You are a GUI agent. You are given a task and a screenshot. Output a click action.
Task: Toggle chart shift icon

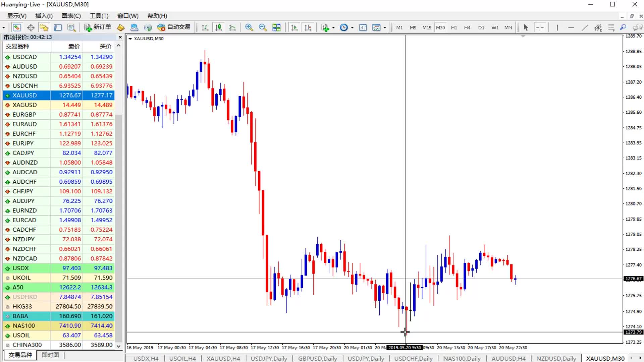[x=308, y=27]
